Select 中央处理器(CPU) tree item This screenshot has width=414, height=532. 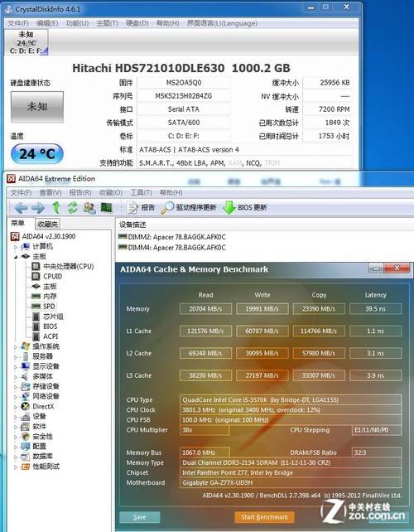(x=63, y=266)
